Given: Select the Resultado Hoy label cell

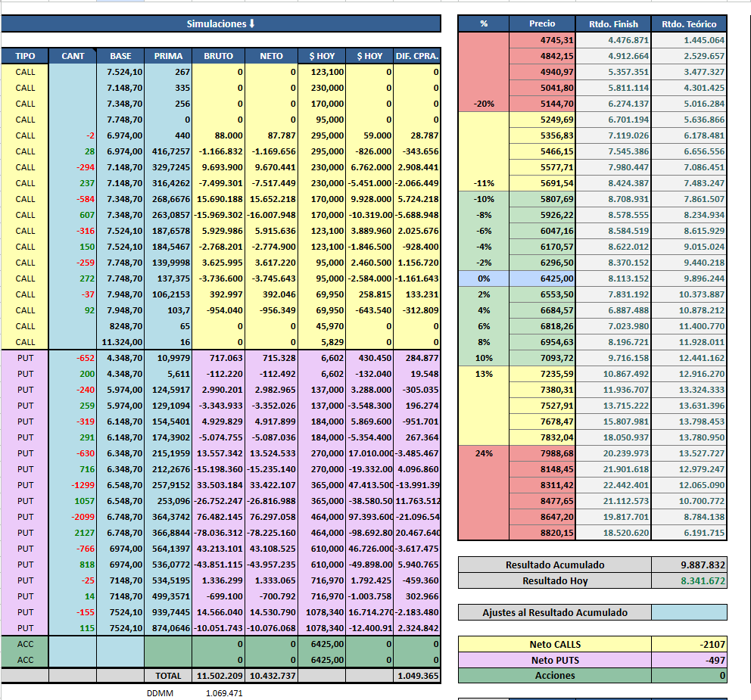Looking at the screenshot, I should pyautogui.click(x=555, y=580).
